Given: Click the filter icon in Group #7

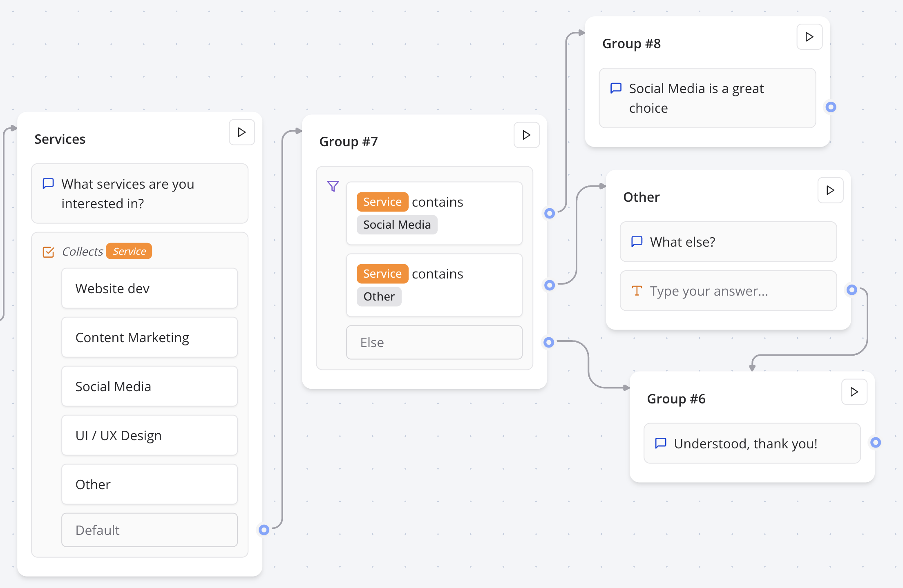Looking at the screenshot, I should (x=333, y=186).
